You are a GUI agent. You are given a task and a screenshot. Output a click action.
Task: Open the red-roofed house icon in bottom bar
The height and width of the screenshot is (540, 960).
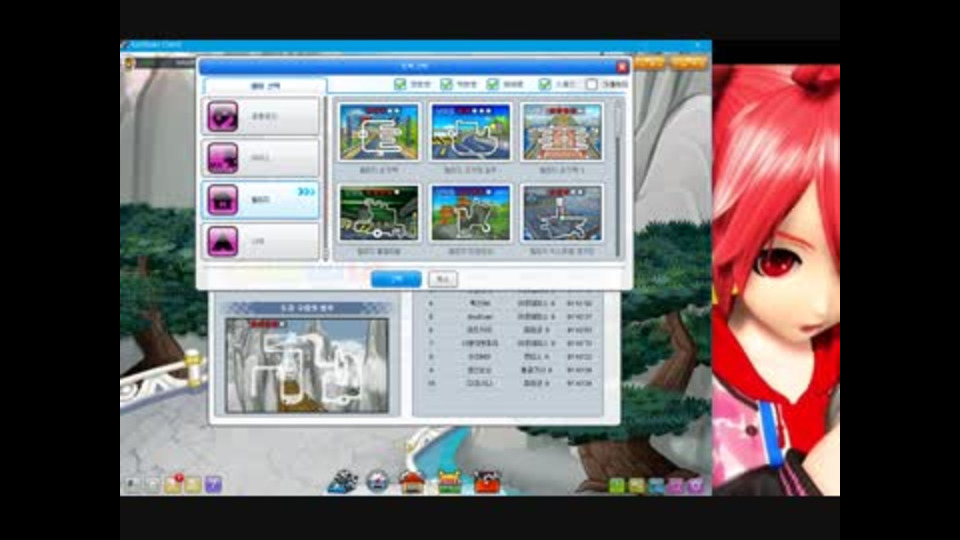tap(413, 482)
